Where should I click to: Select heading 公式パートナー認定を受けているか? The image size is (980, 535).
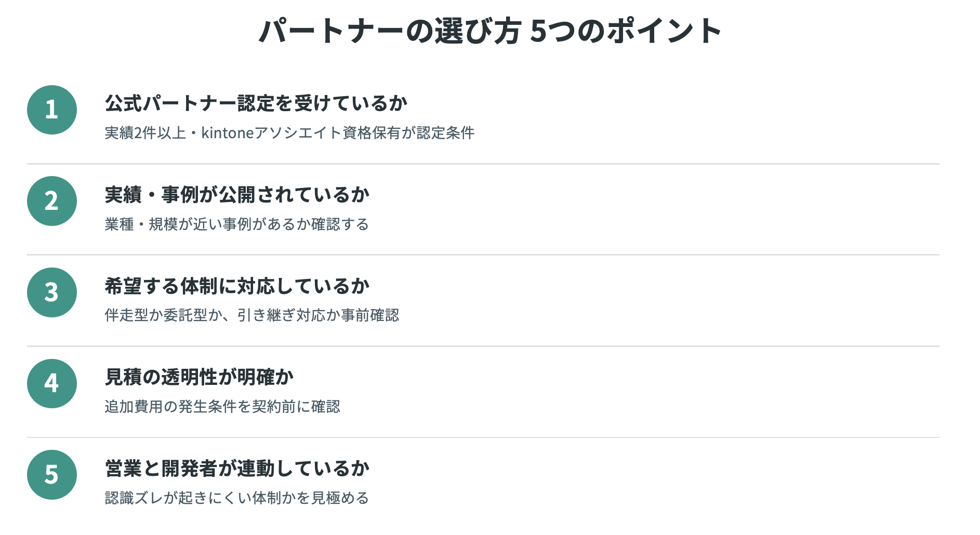pyautogui.click(x=256, y=103)
